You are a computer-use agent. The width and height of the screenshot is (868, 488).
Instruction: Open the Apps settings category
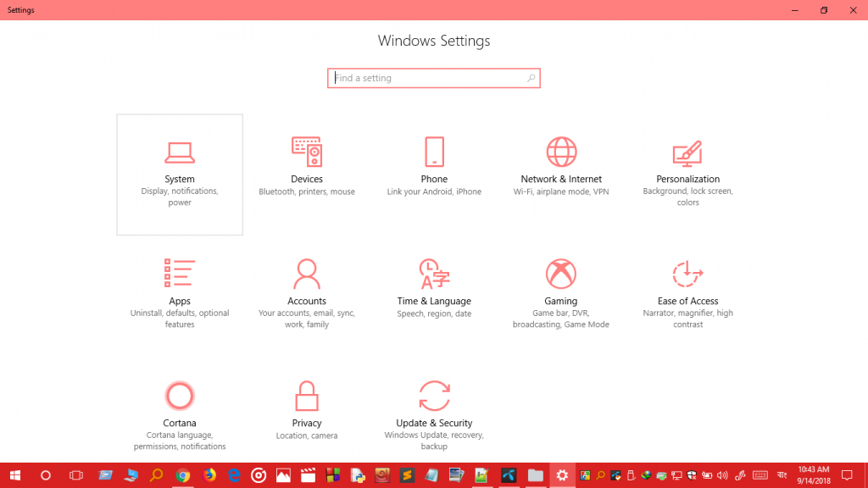[180, 296]
